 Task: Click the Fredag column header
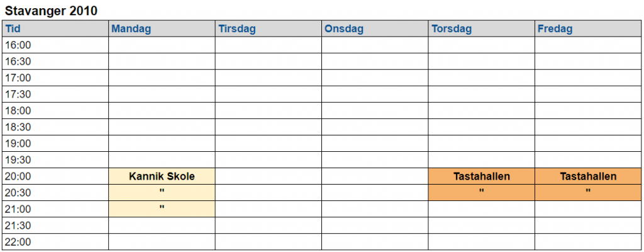(x=588, y=29)
